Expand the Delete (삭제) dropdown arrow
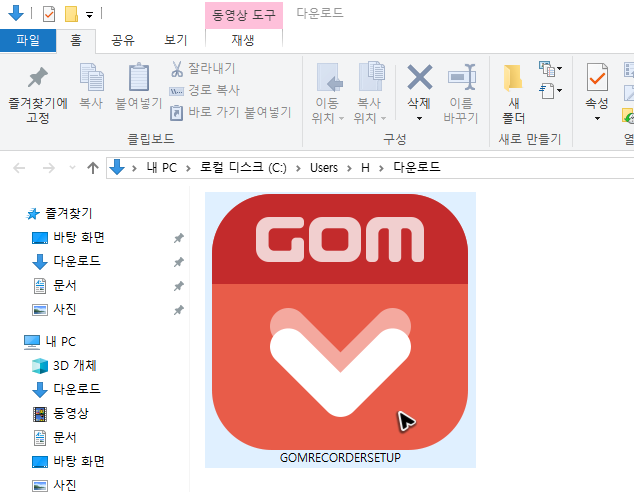Screen dimensions: 634x492 click(x=419, y=119)
